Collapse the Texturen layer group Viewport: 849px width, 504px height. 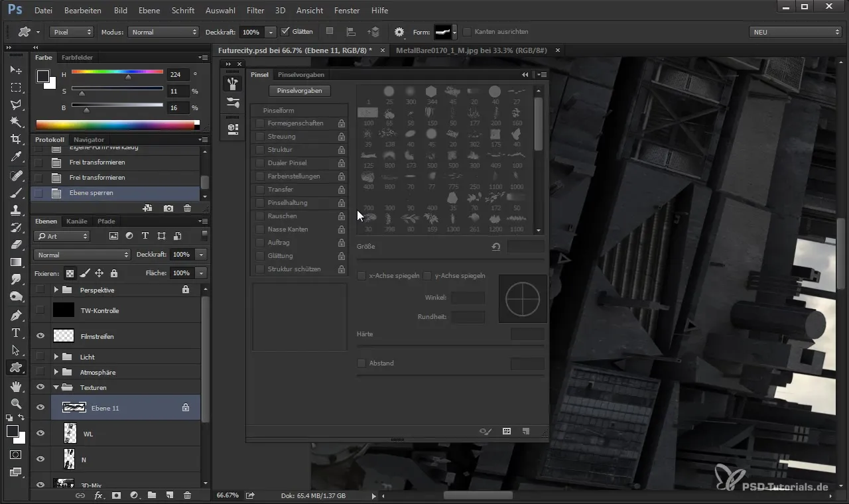click(x=56, y=387)
